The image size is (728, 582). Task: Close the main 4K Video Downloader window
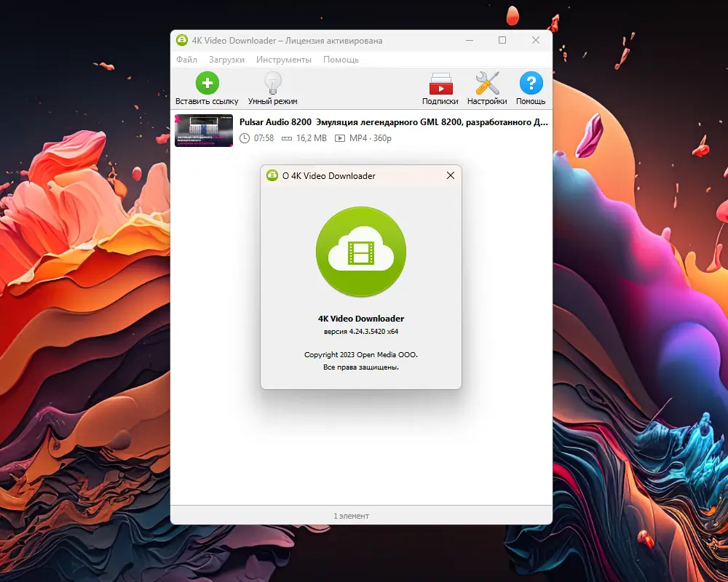coord(536,40)
